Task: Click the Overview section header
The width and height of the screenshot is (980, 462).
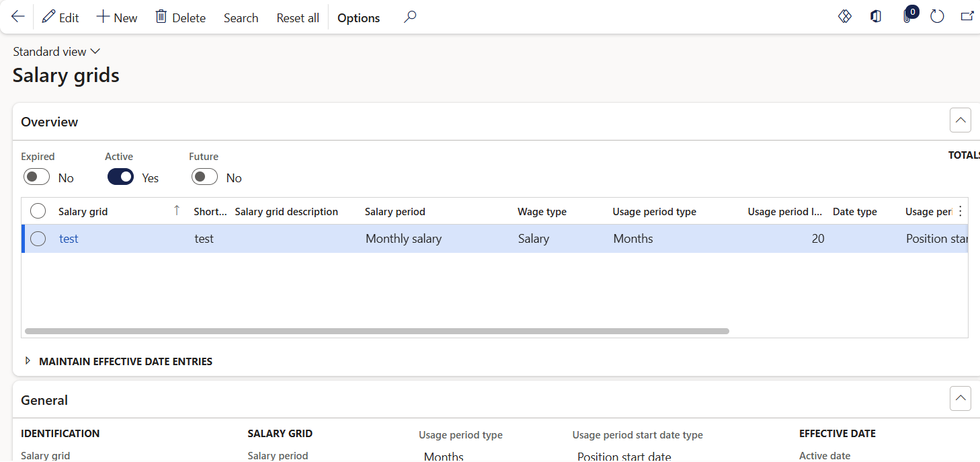Action: pos(50,122)
